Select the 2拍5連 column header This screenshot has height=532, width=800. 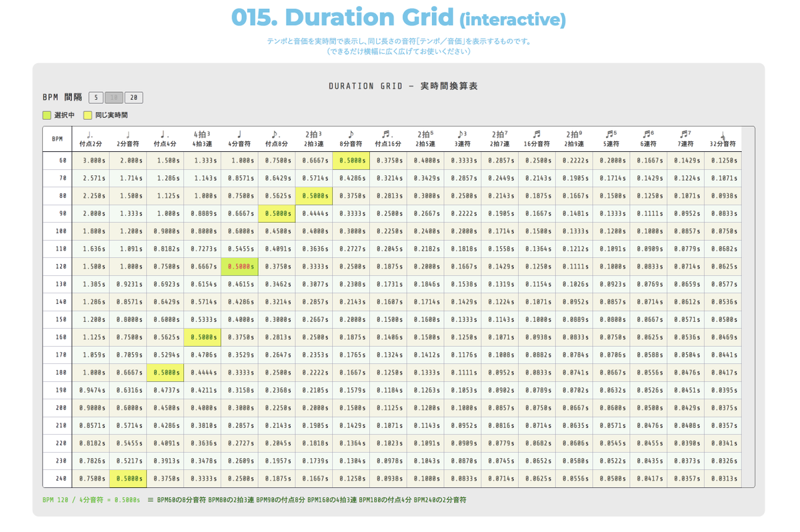pos(425,139)
